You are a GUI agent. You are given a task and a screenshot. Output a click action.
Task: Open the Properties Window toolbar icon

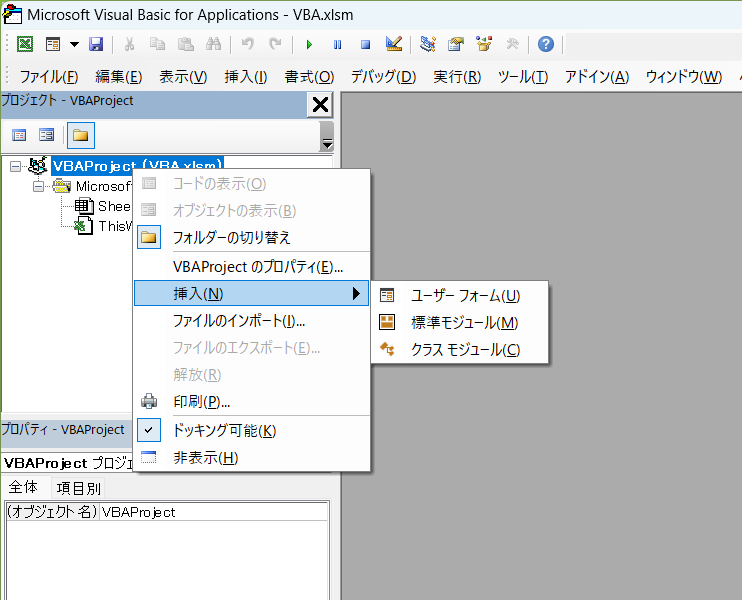click(x=456, y=44)
